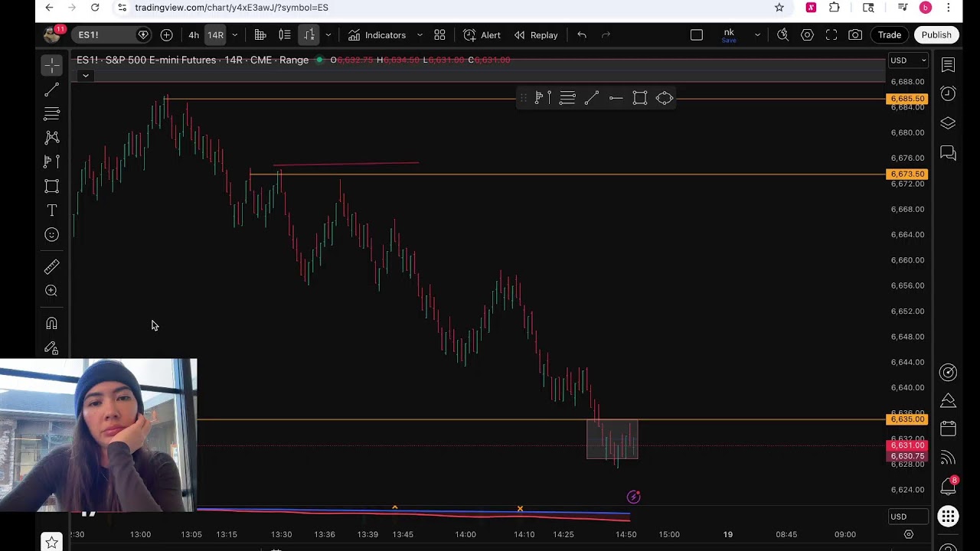Open the forecasting and measurement tools
This screenshot has height=551, width=980.
[51, 161]
